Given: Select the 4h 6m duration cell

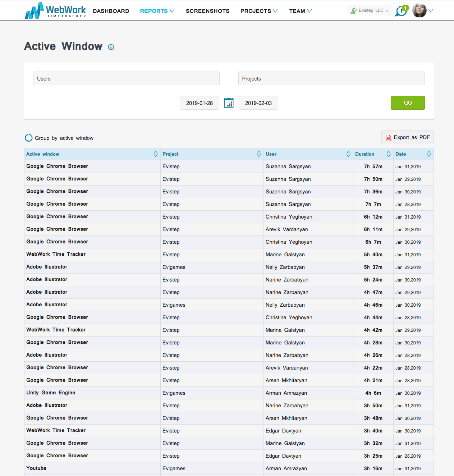Looking at the screenshot, I should pyautogui.click(x=373, y=393).
